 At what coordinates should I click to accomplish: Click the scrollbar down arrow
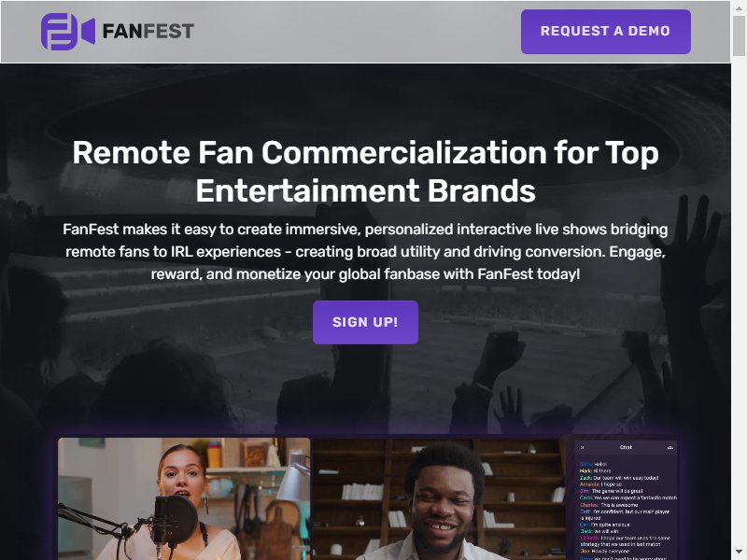click(739, 552)
